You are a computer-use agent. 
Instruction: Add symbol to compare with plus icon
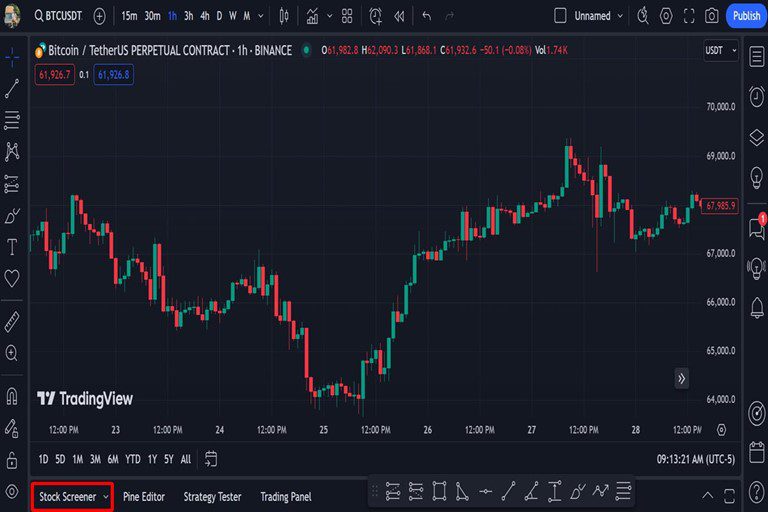click(99, 16)
